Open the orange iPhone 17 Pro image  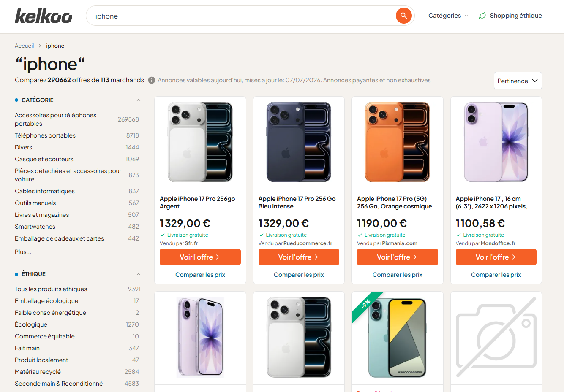tap(397, 142)
